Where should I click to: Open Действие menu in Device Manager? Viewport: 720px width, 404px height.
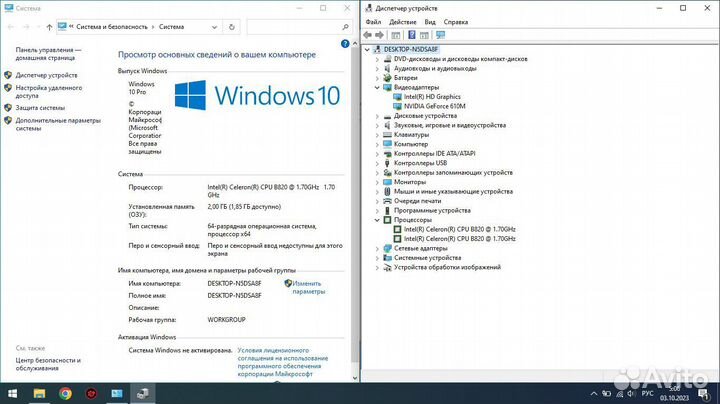[x=403, y=22]
